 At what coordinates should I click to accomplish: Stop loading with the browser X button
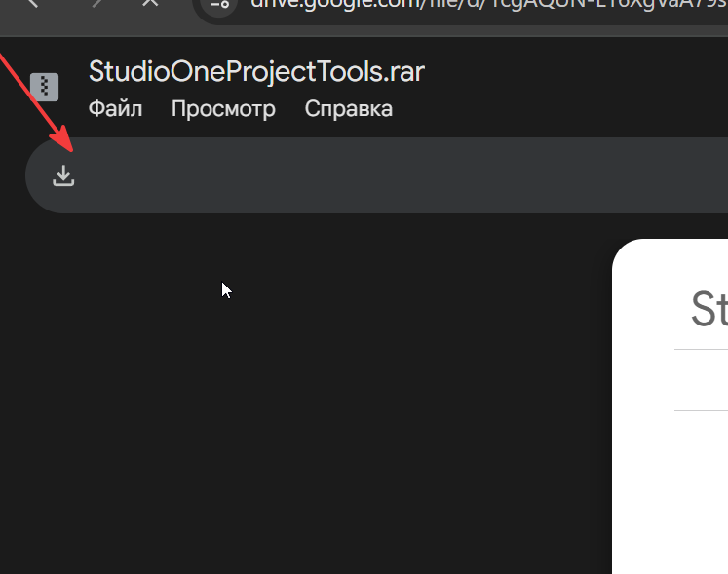pyautogui.click(x=150, y=2)
